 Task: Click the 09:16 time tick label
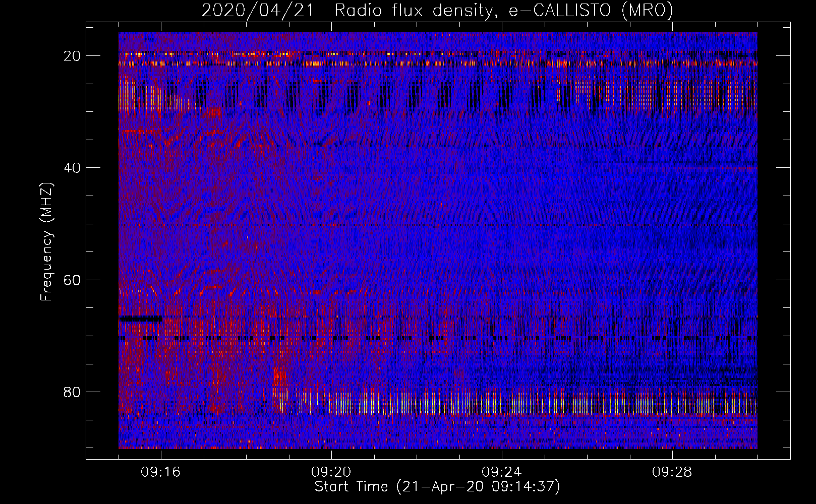(x=161, y=472)
